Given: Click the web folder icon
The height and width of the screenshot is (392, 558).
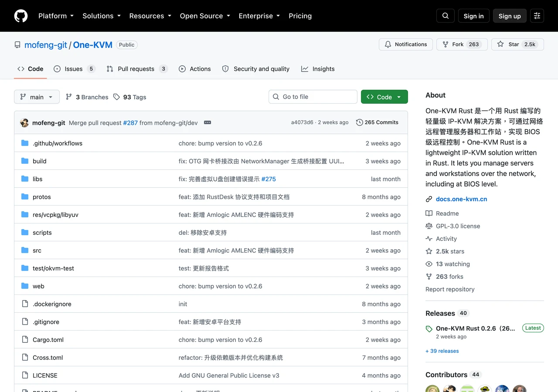Looking at the screenshot, I should pos(25,286).
